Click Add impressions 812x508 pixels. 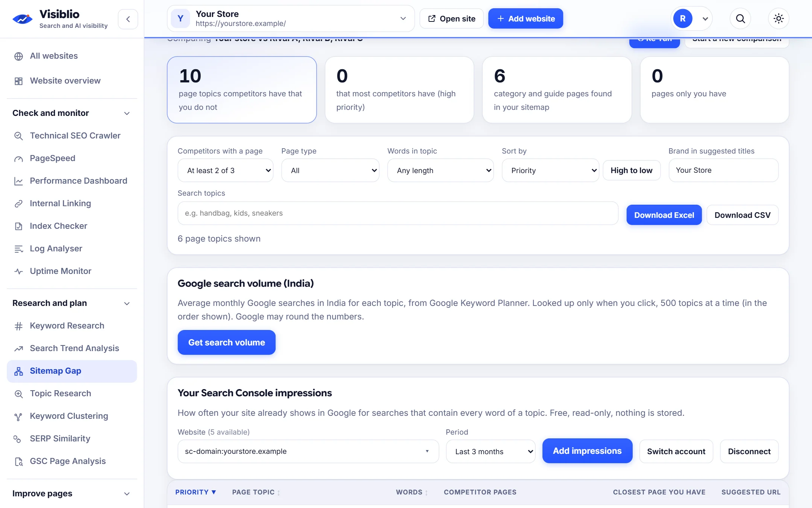(x=587, y=451)
